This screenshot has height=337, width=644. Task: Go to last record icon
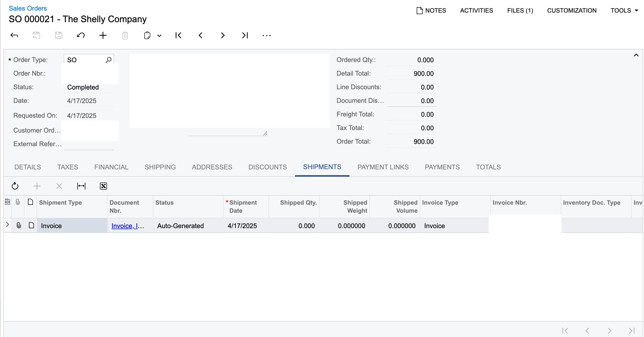(245, 35)
